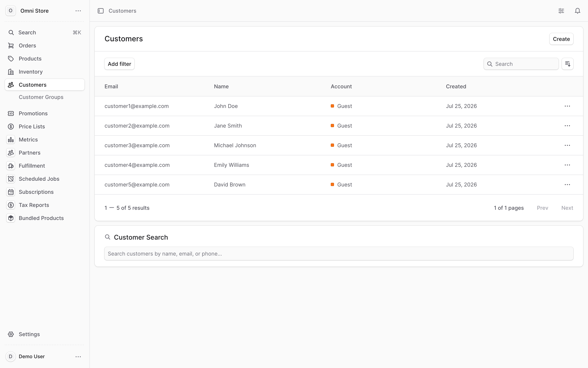Click the Products tag icon
The width and height of the screenshot is (588, 368).
point(11,59)
